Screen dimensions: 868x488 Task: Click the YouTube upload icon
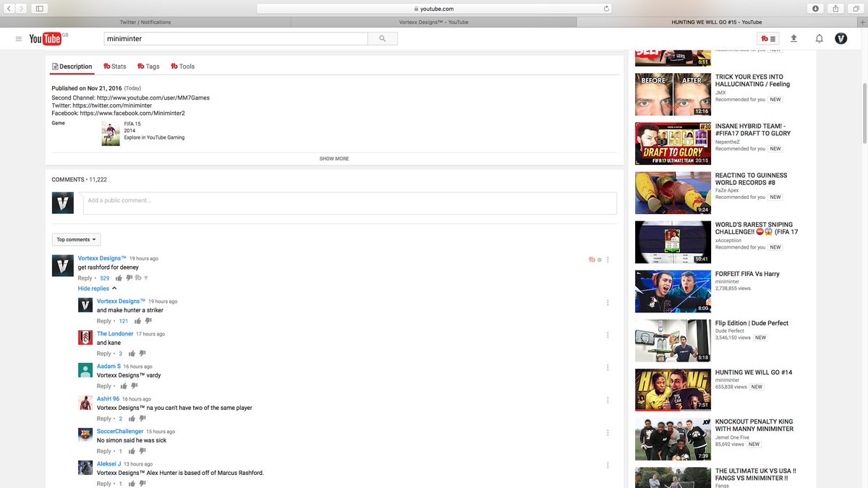pos(793,39)
